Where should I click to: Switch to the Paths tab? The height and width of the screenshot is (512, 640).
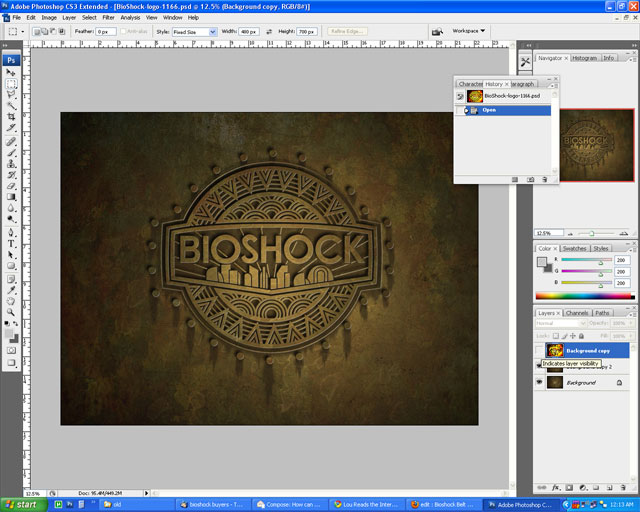[x=602, y=313]
